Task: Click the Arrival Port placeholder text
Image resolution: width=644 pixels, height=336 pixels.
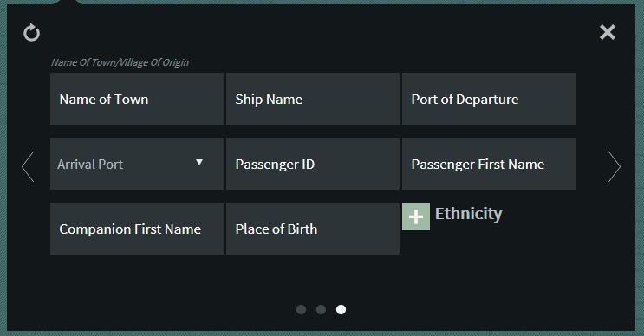Action: coord(90,165)
